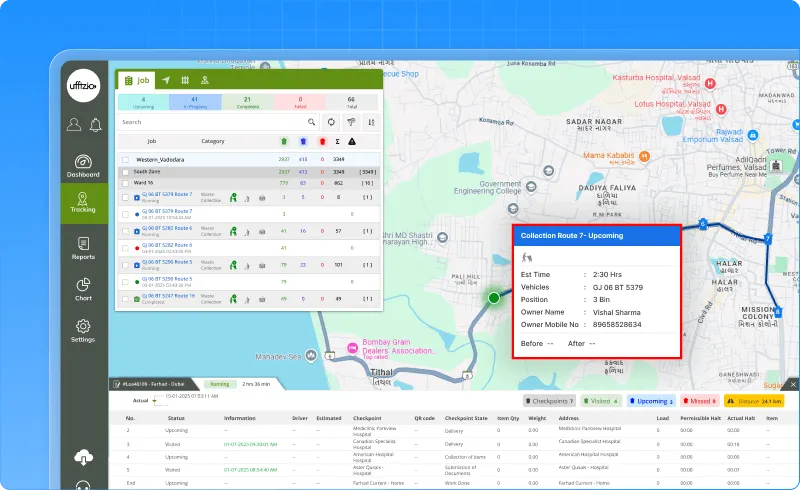
Task: Click the Search field in job panel
Action: coord(210,122)
